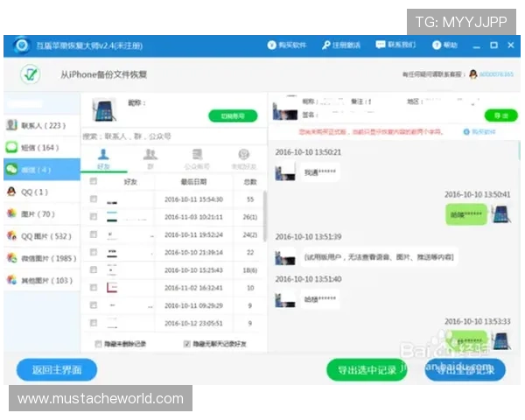Switch to the fourth friends-category tab

[x=244, y=159]
